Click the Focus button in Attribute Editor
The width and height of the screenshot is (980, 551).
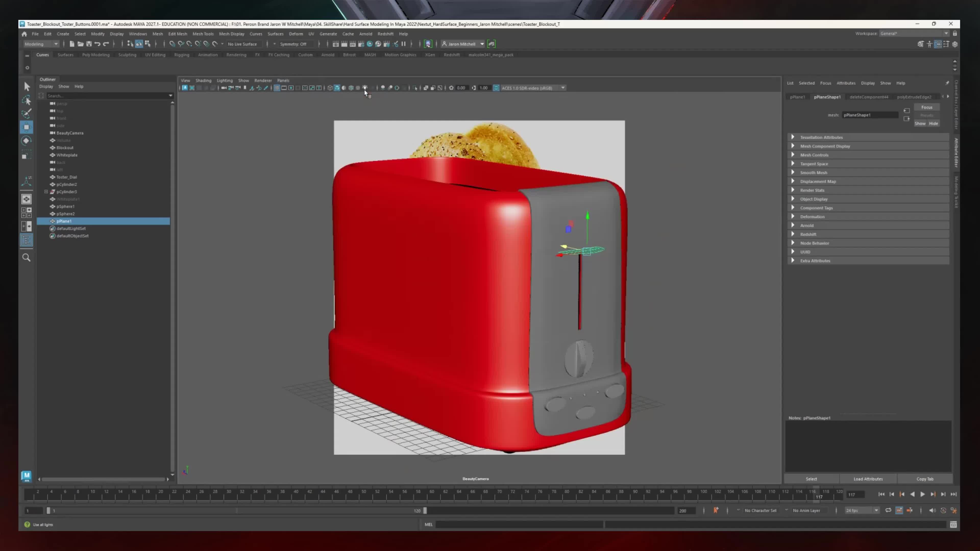927,107
